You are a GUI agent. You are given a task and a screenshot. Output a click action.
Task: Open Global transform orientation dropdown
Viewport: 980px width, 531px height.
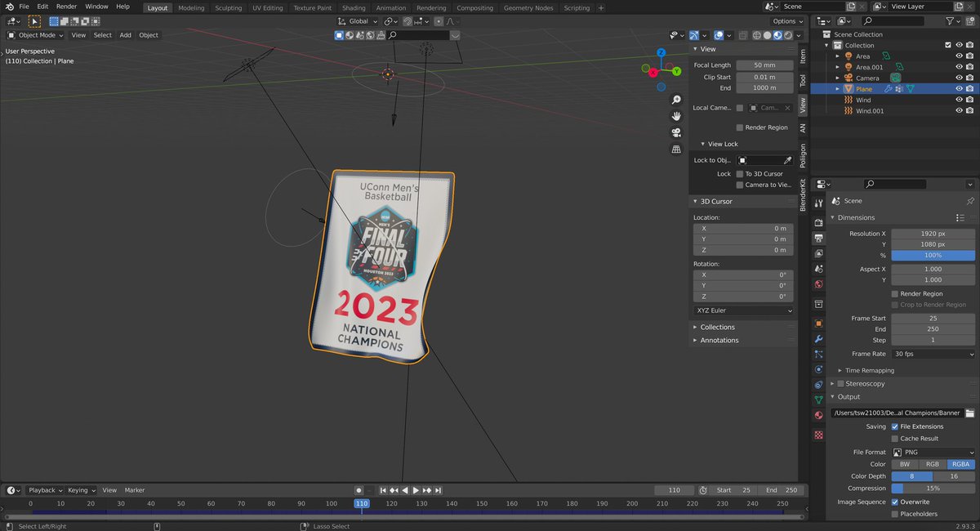(x=358, y=21)
